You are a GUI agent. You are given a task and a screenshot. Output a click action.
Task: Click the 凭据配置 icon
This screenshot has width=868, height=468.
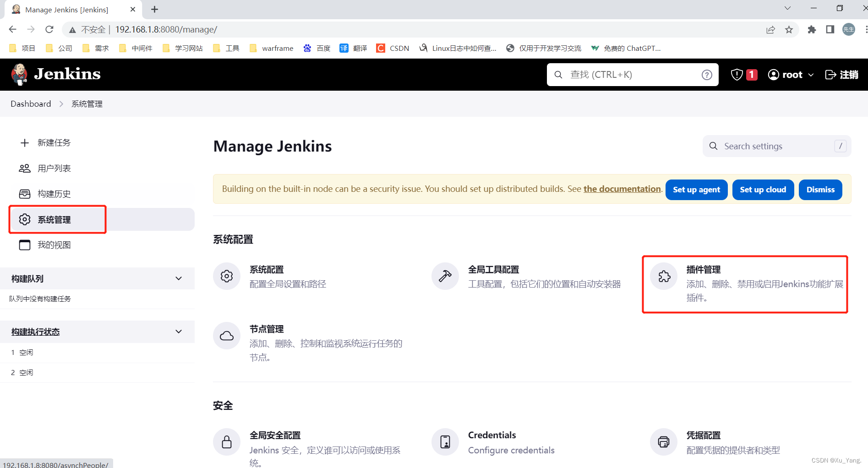point(664,442)
